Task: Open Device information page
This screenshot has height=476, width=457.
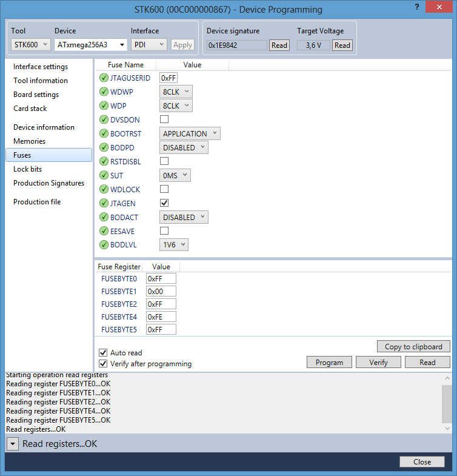Action: (x=44, y=127)
